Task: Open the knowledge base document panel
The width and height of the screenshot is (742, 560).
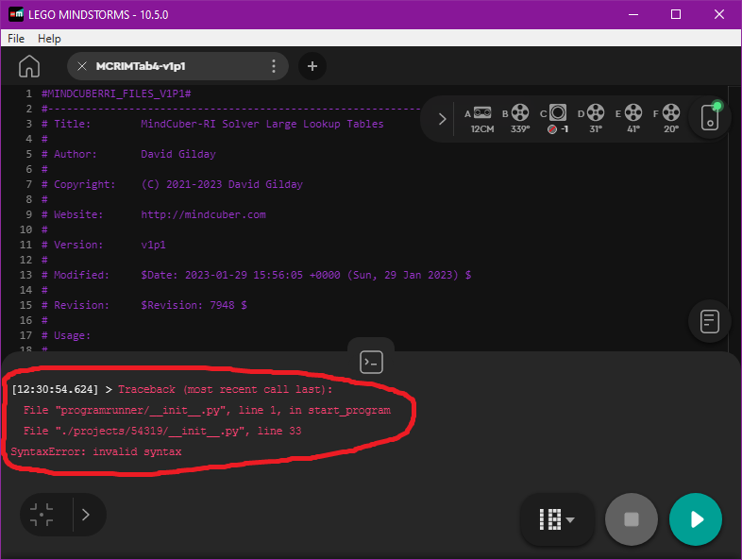Action: 710,321
